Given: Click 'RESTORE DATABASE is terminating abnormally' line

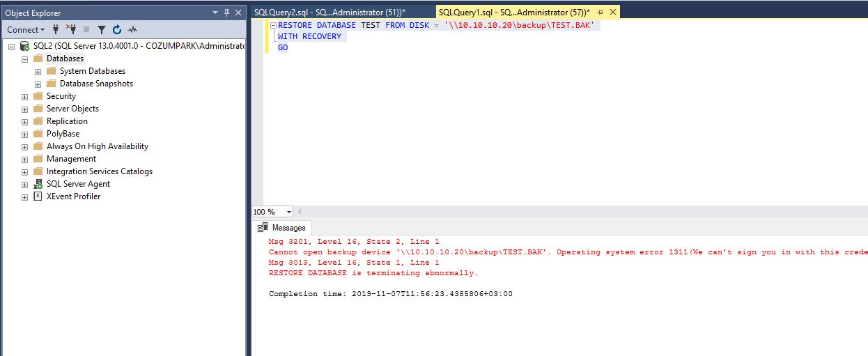Looking at the screenshot, I should 373,273.
